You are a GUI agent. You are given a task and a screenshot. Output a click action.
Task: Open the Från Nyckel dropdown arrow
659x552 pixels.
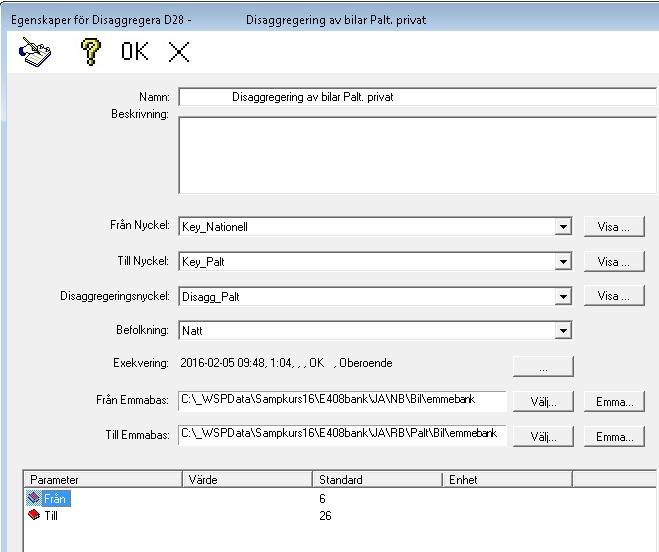click(x=563, y=227)
